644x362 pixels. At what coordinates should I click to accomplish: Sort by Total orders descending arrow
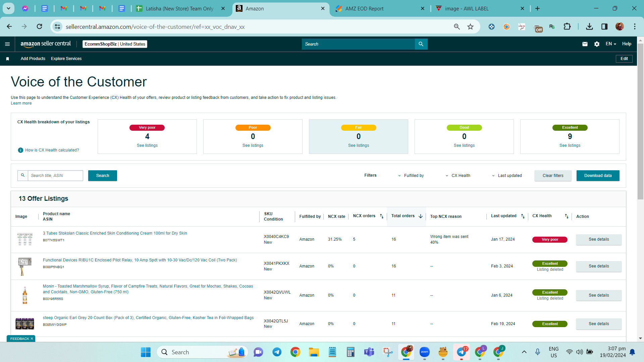(x=421, y=216)
